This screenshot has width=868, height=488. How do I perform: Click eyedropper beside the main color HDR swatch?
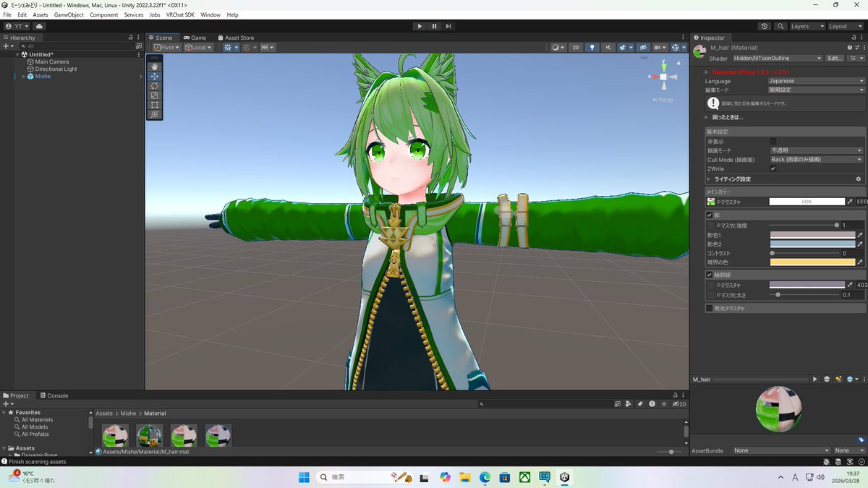click(x=851, y=202)
